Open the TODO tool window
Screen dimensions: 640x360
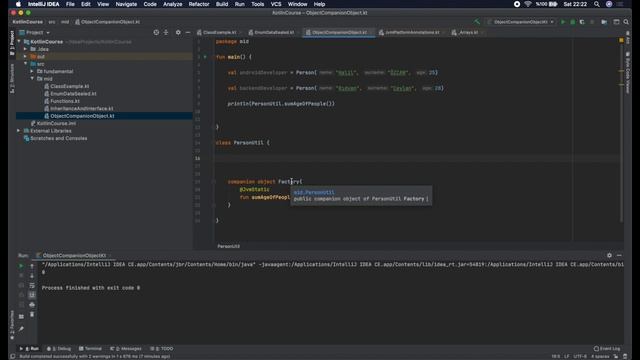[x=162, y=349]
